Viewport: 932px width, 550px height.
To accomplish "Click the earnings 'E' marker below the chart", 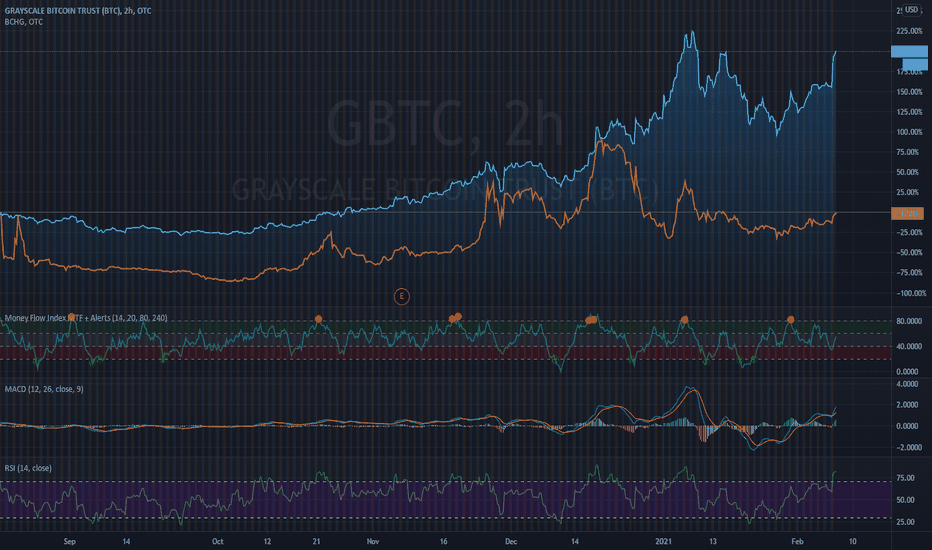I will pos(401,296).
